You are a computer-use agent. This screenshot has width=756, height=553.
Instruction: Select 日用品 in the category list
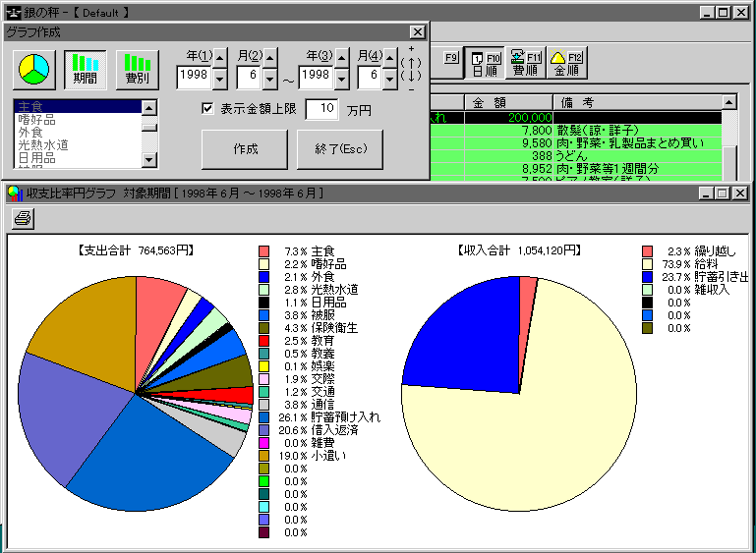point(78,157)
